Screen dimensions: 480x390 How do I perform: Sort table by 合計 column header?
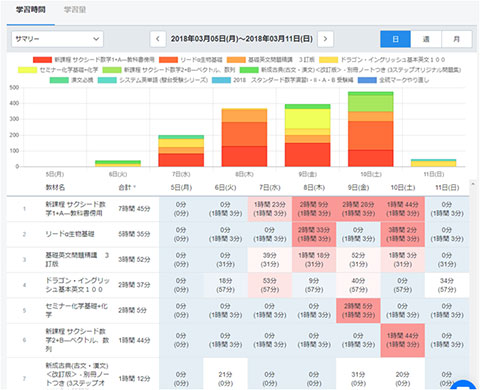point(127,187)
